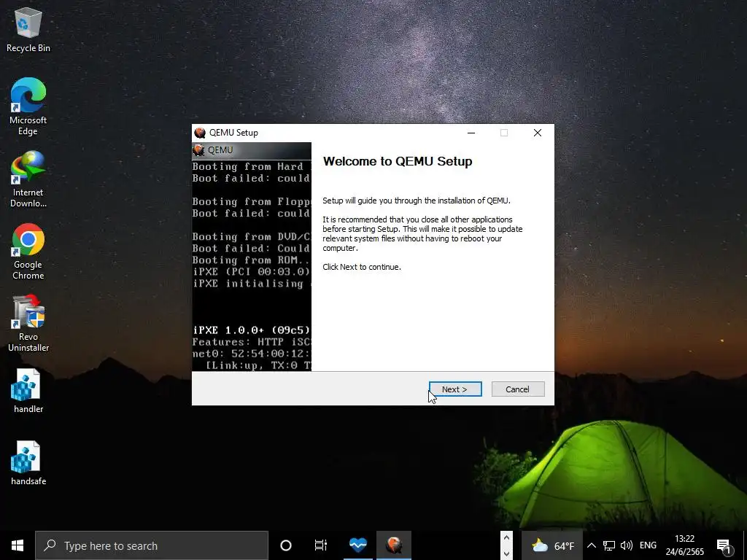Open Cortana circle button on taskbar
The width and height of the screenshot is (747, 560).
click(x=286, y=545)
